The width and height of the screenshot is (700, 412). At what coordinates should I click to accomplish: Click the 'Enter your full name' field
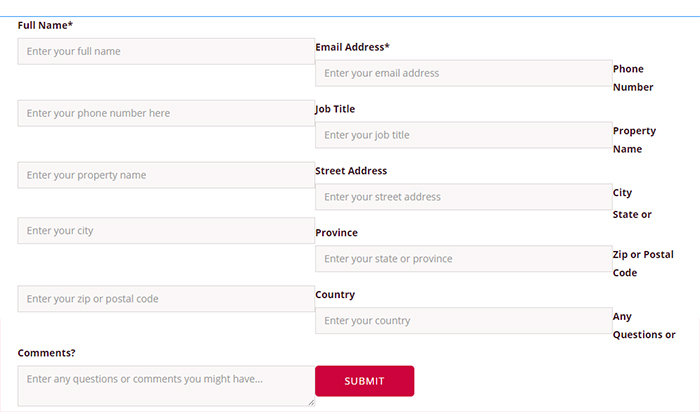point(166,51)
